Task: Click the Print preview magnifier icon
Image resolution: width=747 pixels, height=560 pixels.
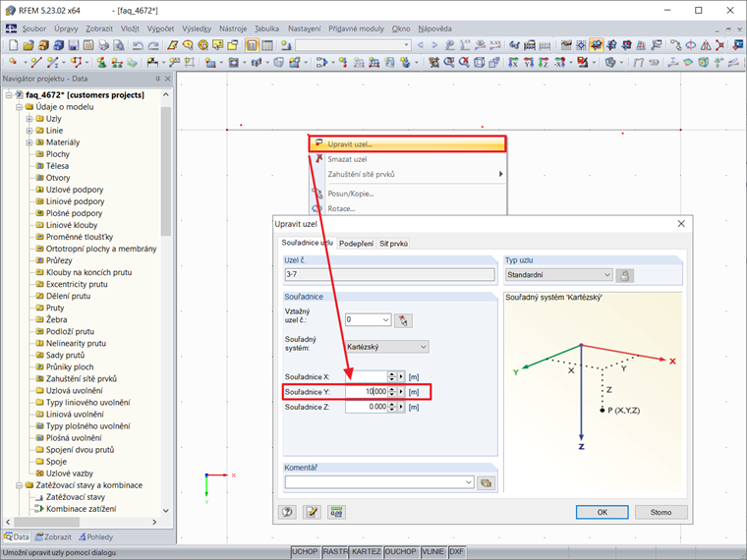Action: (x=119, y=46)
